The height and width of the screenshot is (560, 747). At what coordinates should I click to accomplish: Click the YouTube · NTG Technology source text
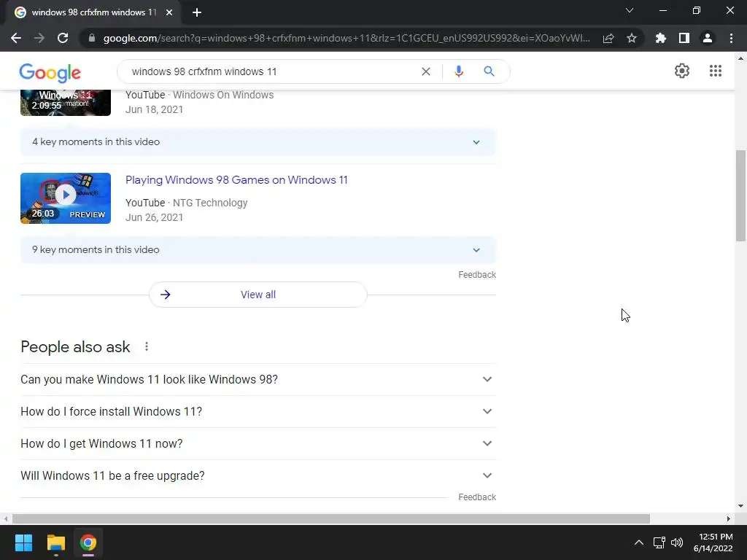(186, 203)
